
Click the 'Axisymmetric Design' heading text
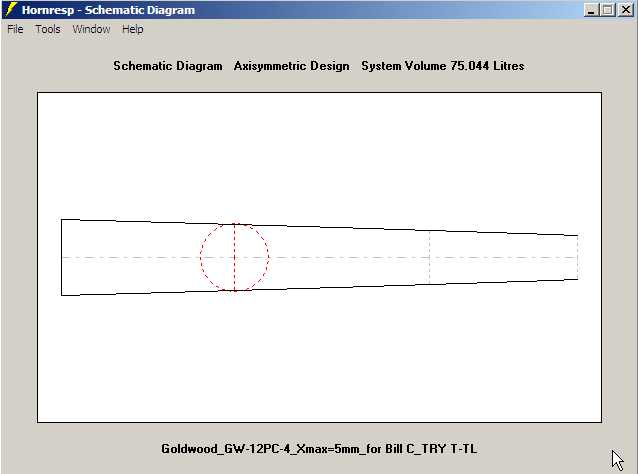pos(291,66)
